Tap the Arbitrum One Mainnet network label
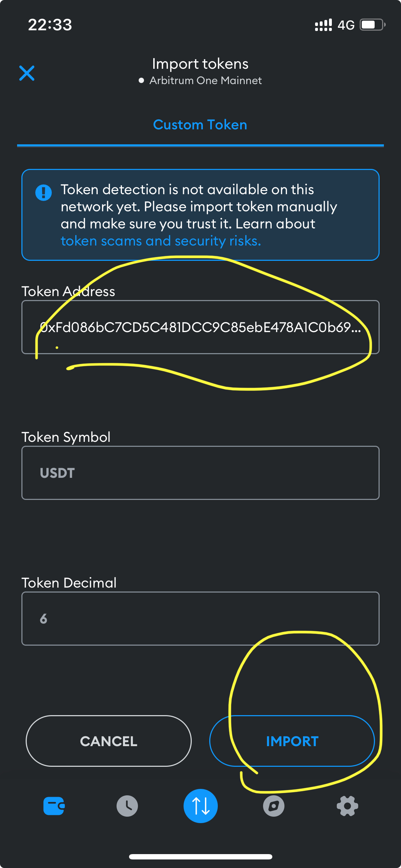This screenshot has height=868, width=401. point(205,81)
